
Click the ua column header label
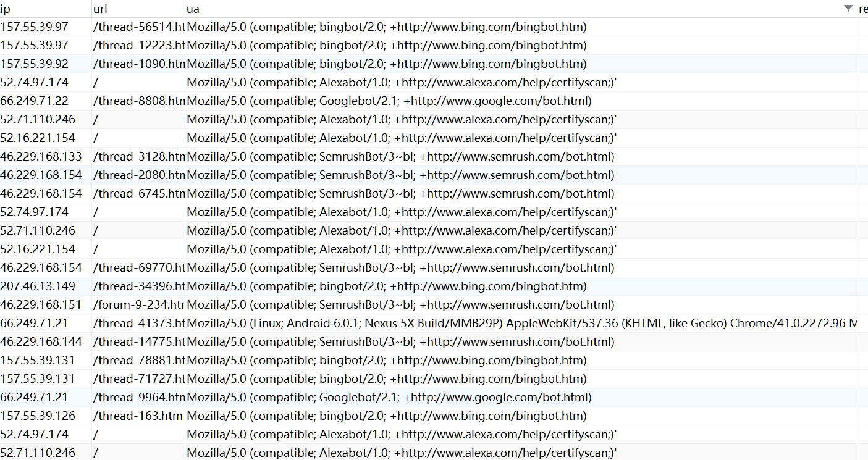pos(193,9)
